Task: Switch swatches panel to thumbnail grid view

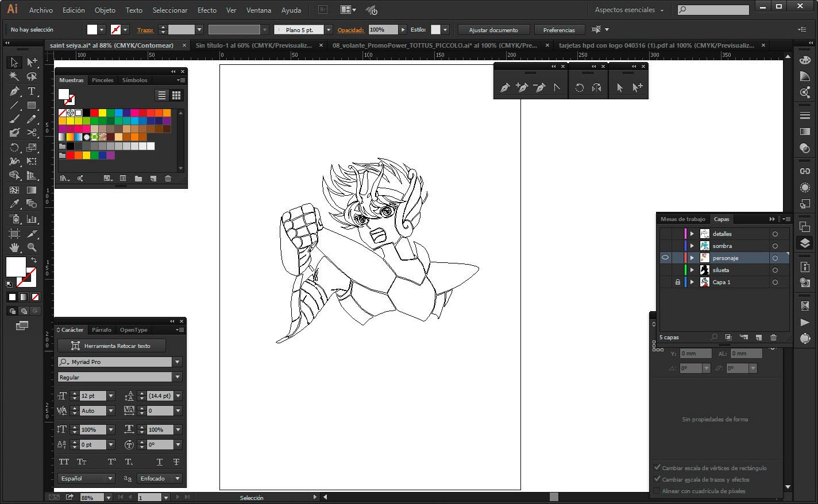Action: pos(176,95)
